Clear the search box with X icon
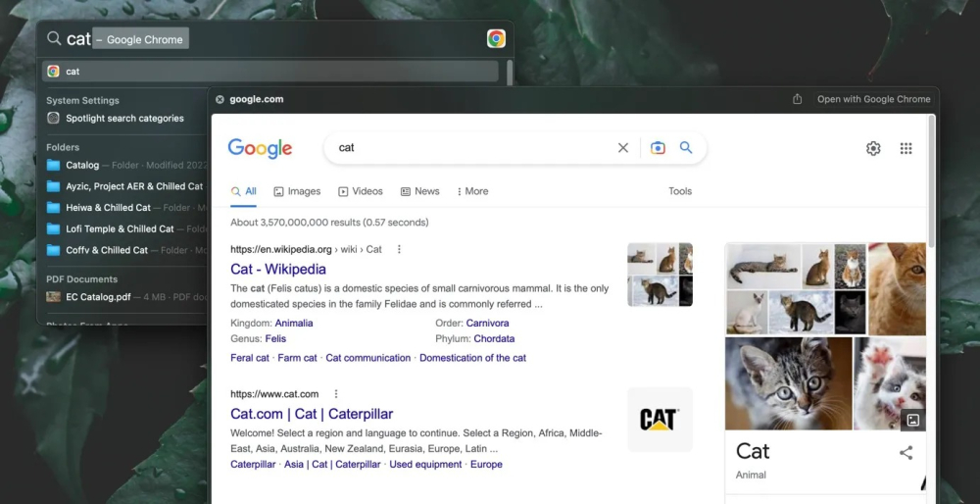The width and height of the screenshot is (980, 504). [623, 148]
